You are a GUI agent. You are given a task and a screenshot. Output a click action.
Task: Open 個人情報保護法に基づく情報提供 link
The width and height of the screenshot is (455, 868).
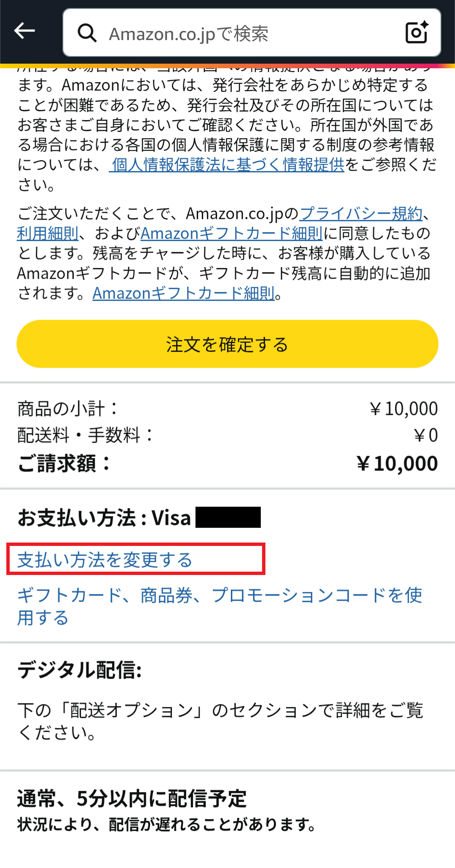(227, 165)
